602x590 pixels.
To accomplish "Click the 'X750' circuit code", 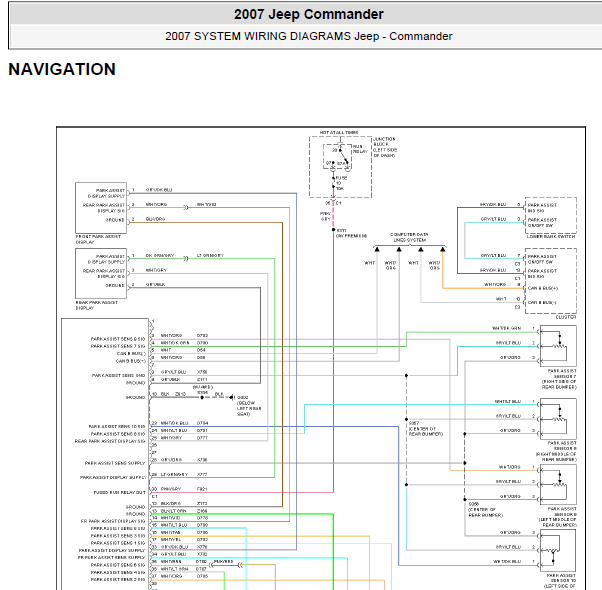I will 202,372.
